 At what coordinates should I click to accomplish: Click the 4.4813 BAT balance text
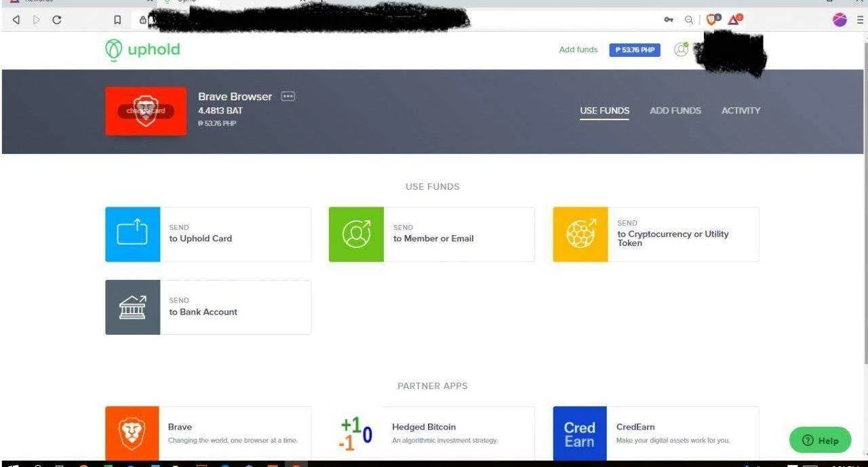220,110
